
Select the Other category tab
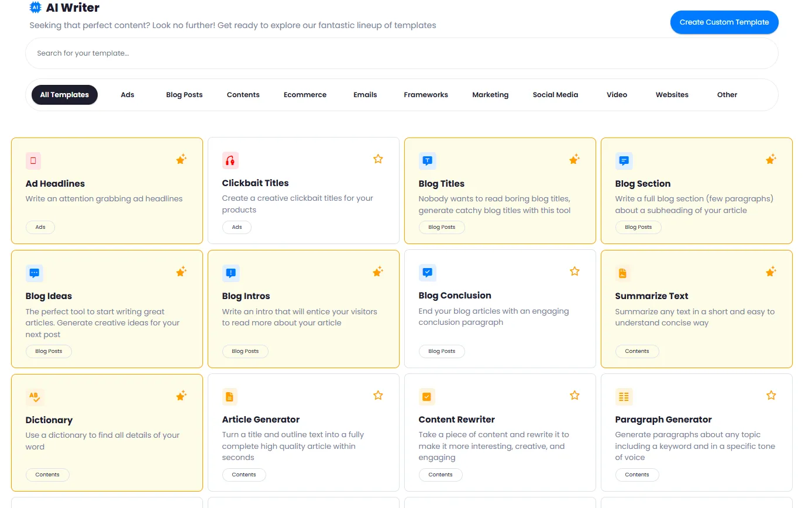(727, 95)
